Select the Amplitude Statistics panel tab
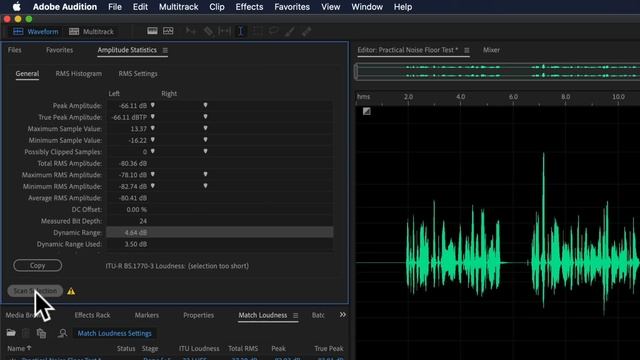The width and height of the screenshot is (640, 360). (127, 50)
